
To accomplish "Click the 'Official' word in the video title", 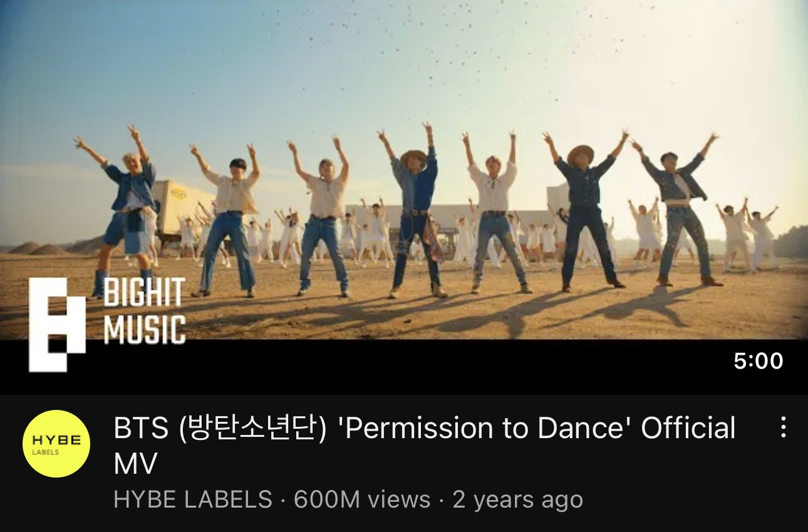I will pos(688,428).
